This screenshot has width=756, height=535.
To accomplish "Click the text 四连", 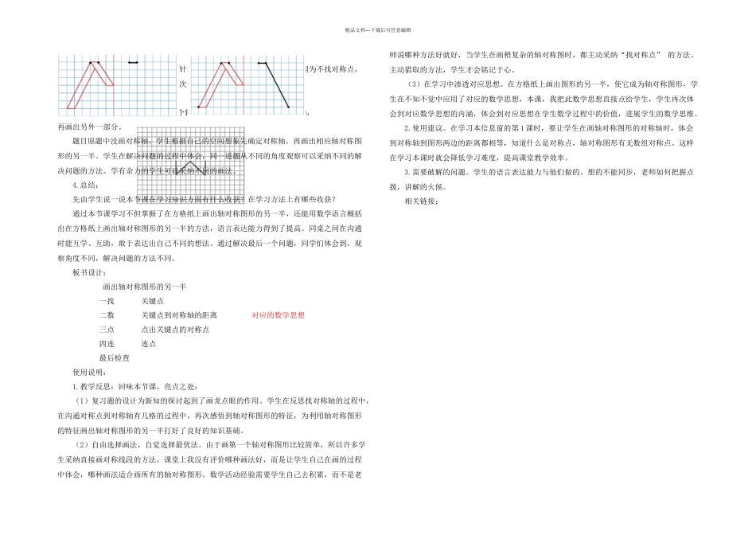I will (107, 344).
